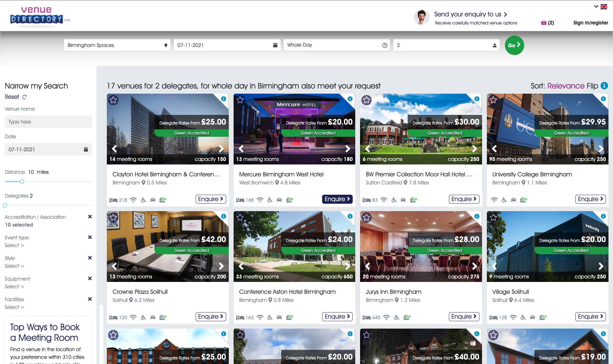
Task: Open info icon on Village Solihull card
Action: (603, 216)
